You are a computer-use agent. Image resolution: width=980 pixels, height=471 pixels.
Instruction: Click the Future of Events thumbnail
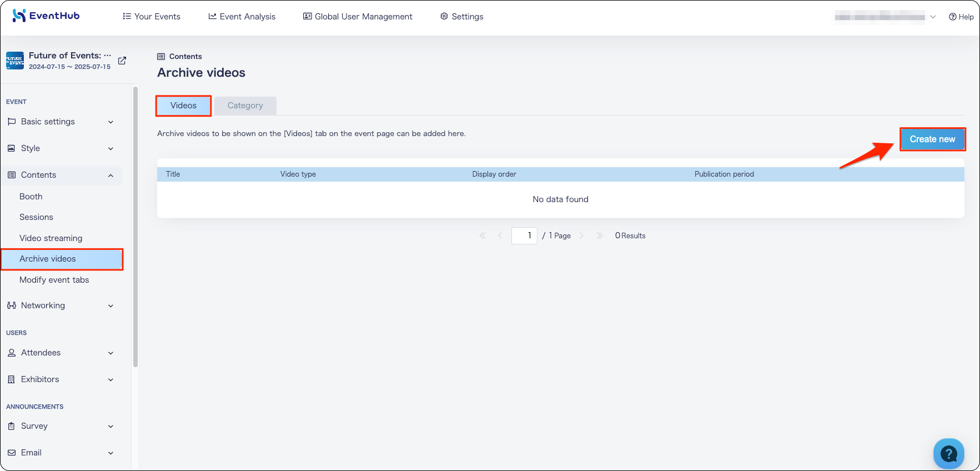point(15,61)
